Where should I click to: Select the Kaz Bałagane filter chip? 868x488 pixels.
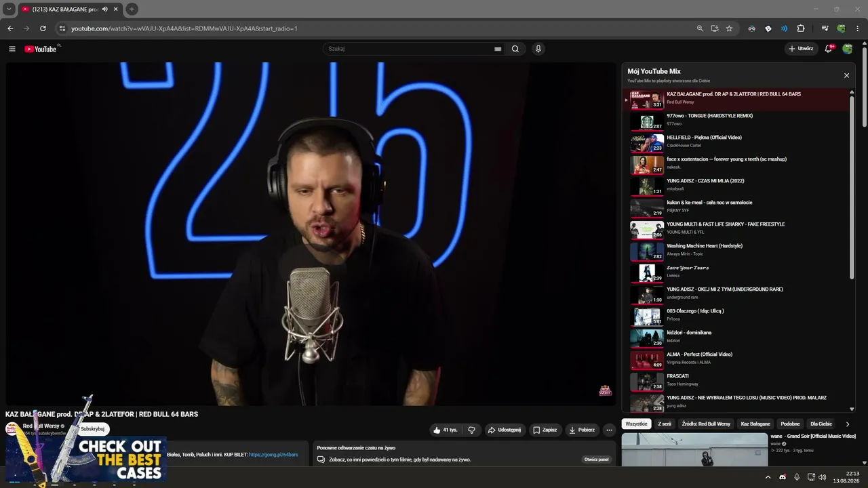[x=755, y=424]
